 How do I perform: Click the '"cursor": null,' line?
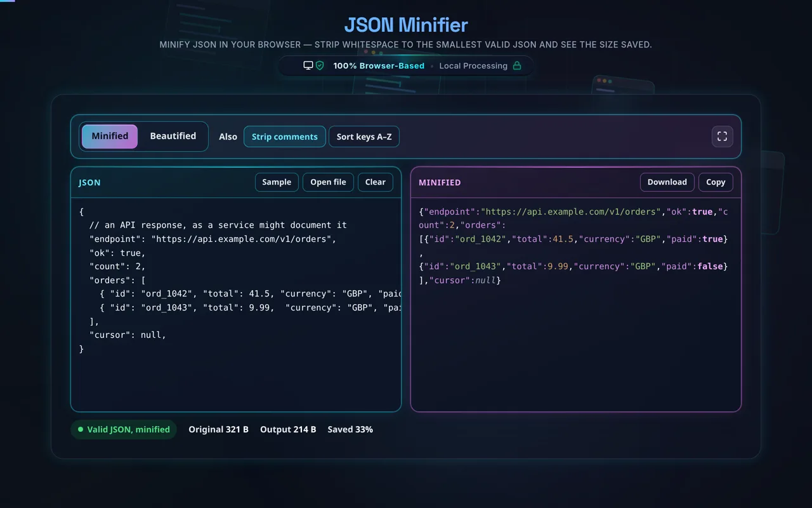click(128, 335)
